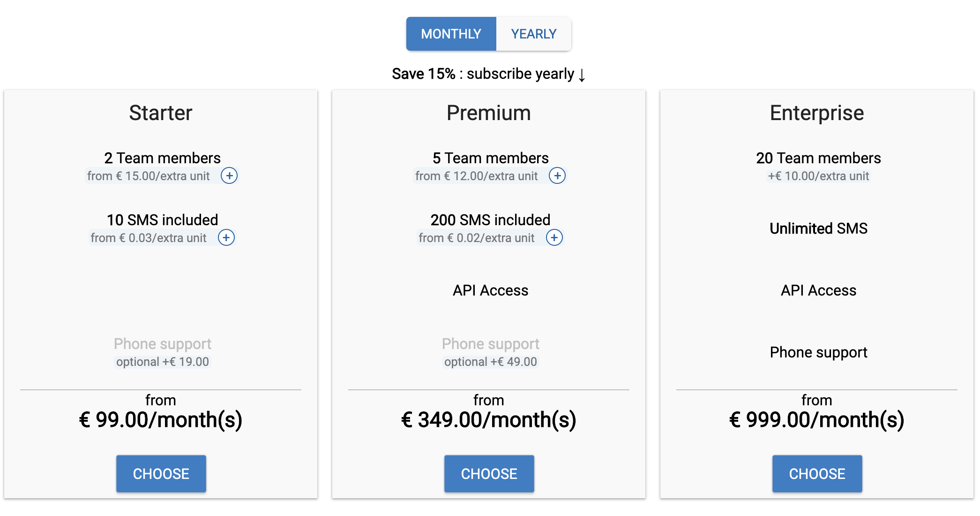The width and height of the screenshot is (980, 516).
Task: Enable optional Phone support on Starter
Action: (x=162, y=362)
